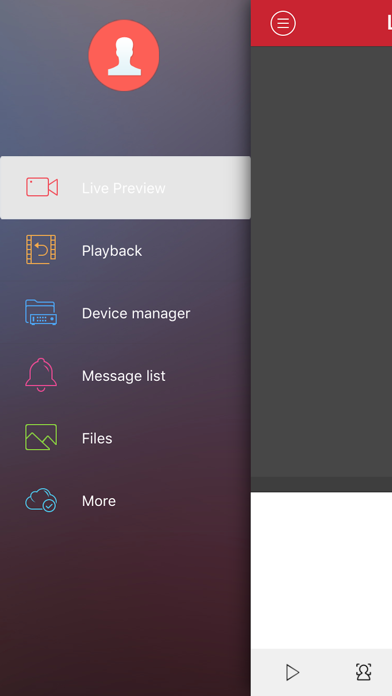Open the Message list entry
392x696 pixels.
[x=126, y=376]
